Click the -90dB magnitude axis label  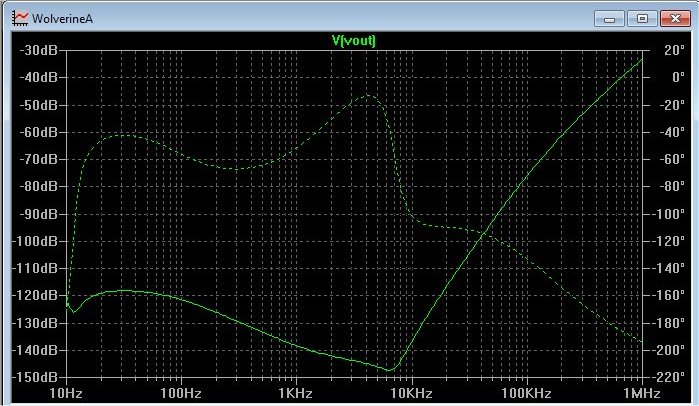point(39,214)
